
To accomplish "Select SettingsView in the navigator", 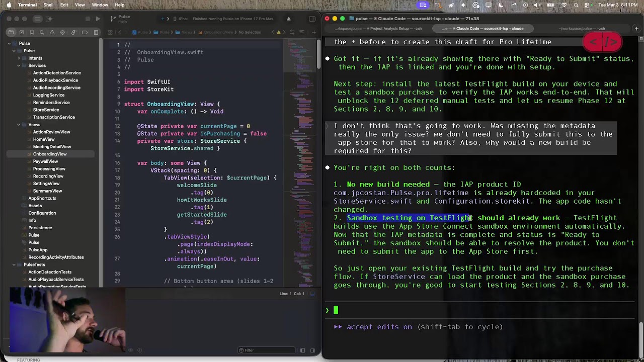I will 46,184.
